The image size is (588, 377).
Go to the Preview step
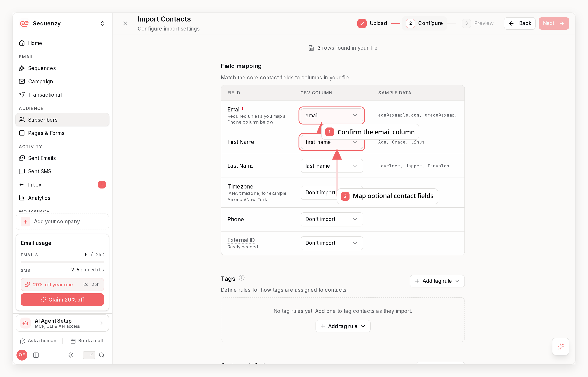point(478,23)
